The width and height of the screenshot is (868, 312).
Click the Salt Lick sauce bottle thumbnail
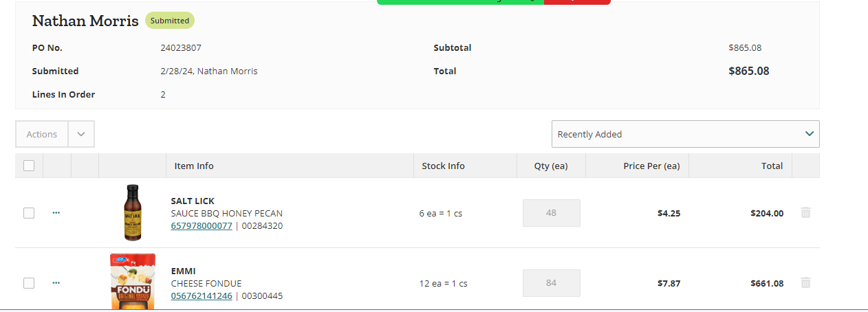click(x=133, y=212)
